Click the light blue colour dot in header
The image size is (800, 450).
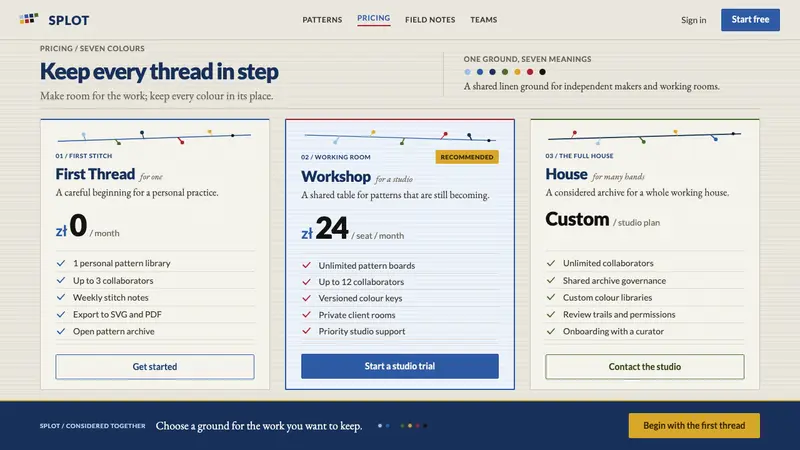467,72
